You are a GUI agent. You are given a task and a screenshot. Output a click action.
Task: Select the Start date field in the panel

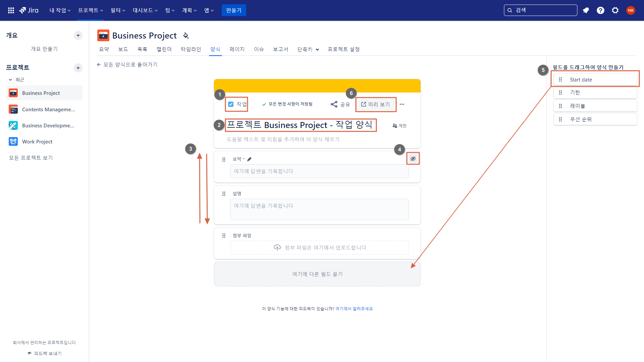595,79
